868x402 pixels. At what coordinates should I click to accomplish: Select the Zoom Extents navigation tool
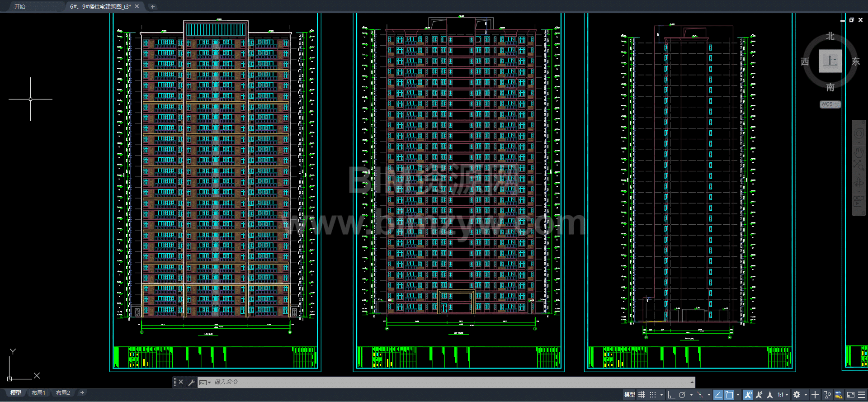(x=859, y=165)
